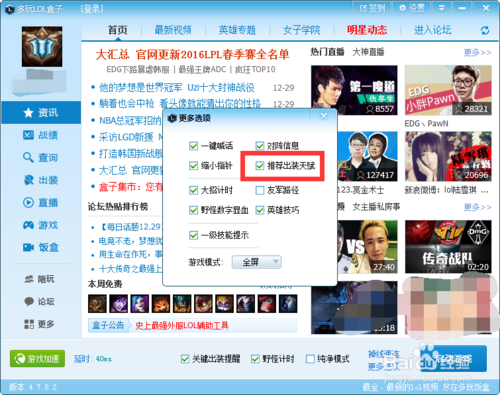Open headline 大汇总 官网更新2016LPL春季赛全名单

tap(192, 55)
